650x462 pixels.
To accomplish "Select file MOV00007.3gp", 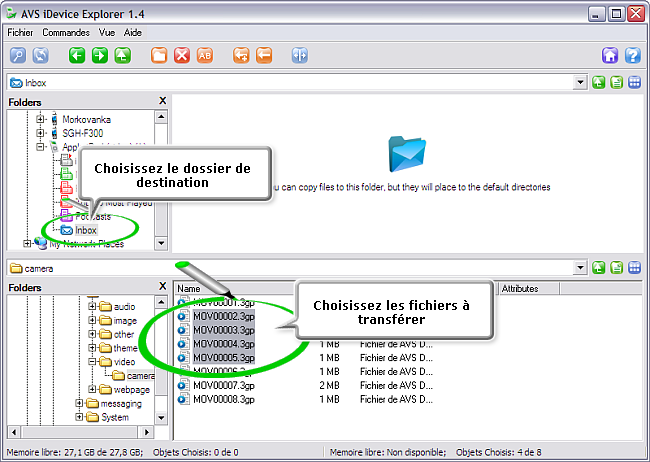I will [224, 385].
